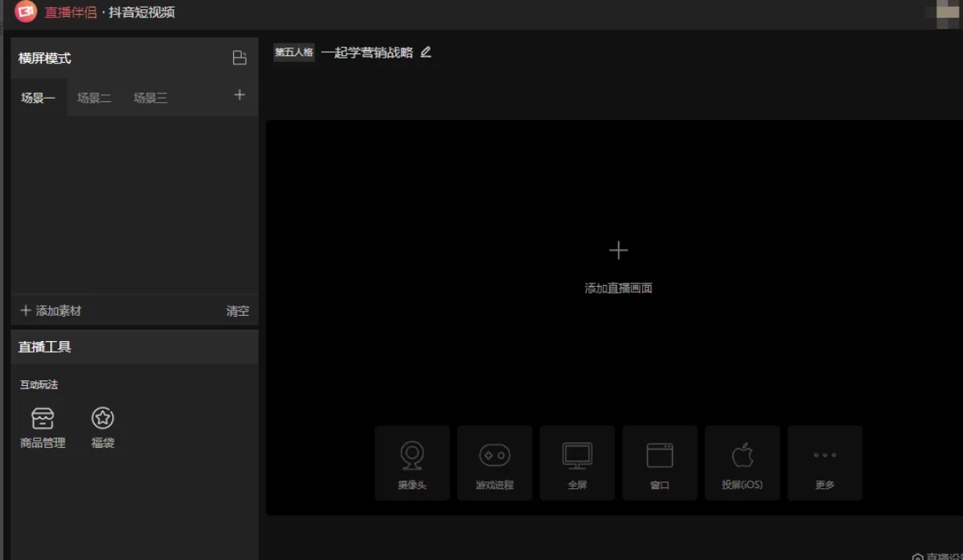Open the 投屏(iOS) screen mirroring source
Screen dimensions: 963x560
tap(742, 463)
